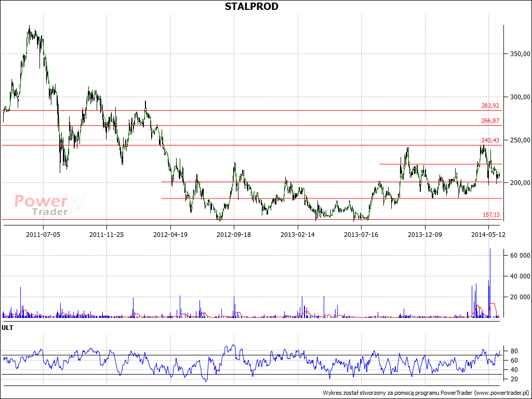The image size is (532, 399).
Task: Click the tallest volume spike near 2014-05-12
Action: 490,283
